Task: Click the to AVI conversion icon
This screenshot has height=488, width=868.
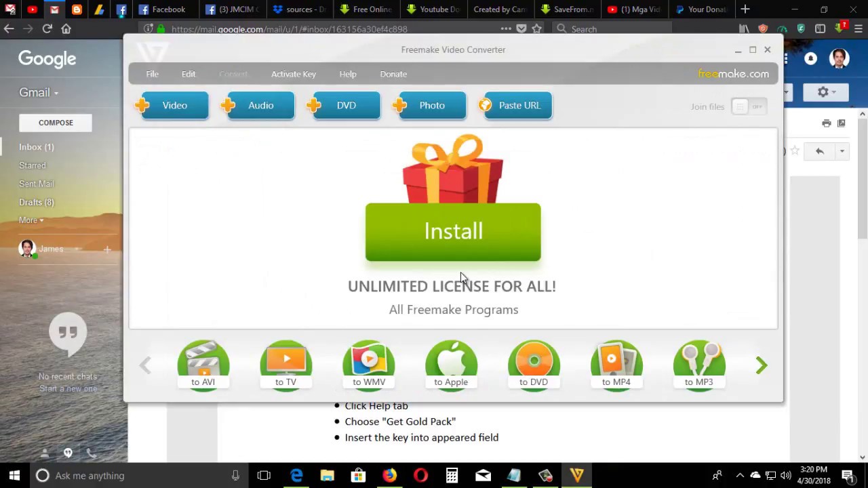Action: point(203,365)
